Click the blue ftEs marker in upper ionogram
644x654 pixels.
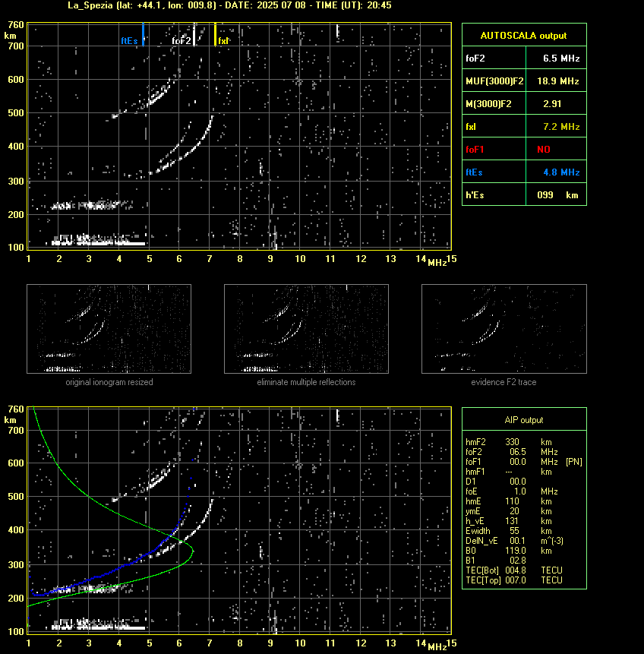pyautogui.click(x=143, y=34)
